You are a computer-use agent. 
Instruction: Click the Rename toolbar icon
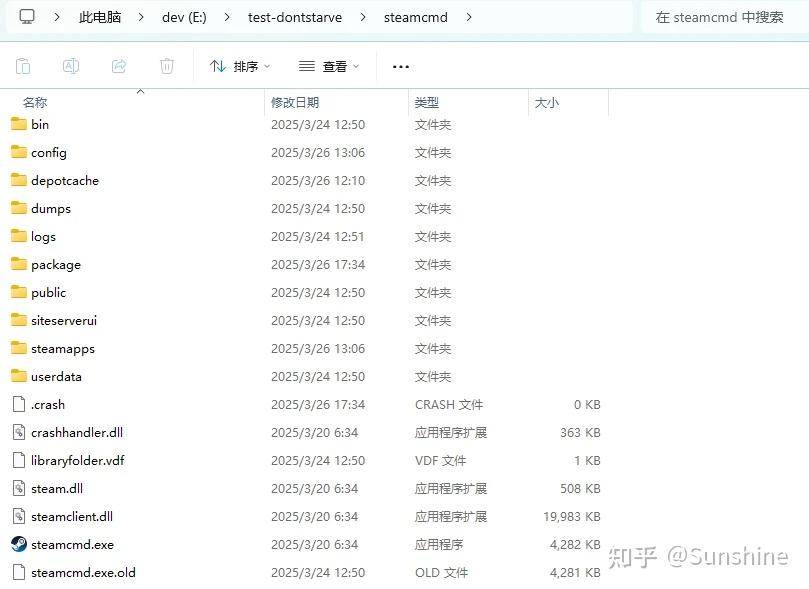point(71,66)
